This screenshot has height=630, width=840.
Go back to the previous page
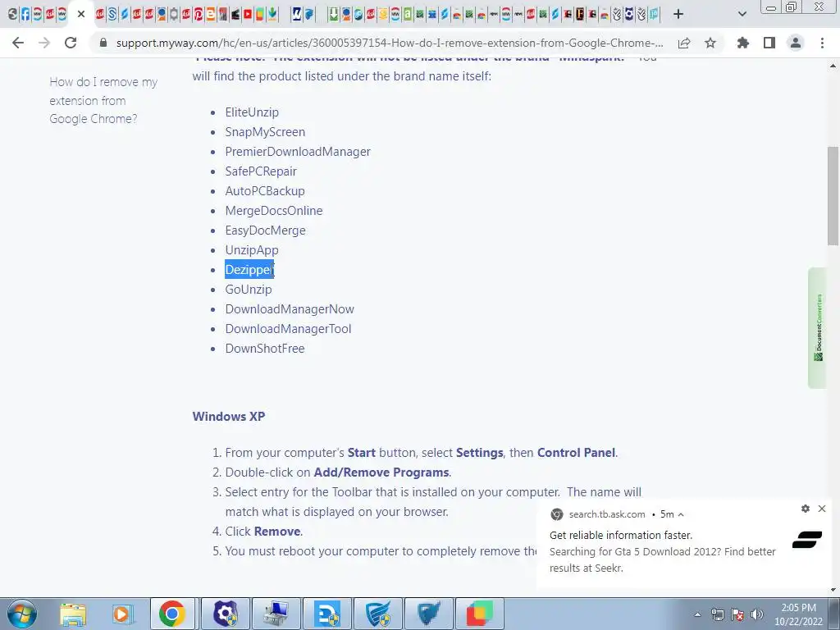18,43
